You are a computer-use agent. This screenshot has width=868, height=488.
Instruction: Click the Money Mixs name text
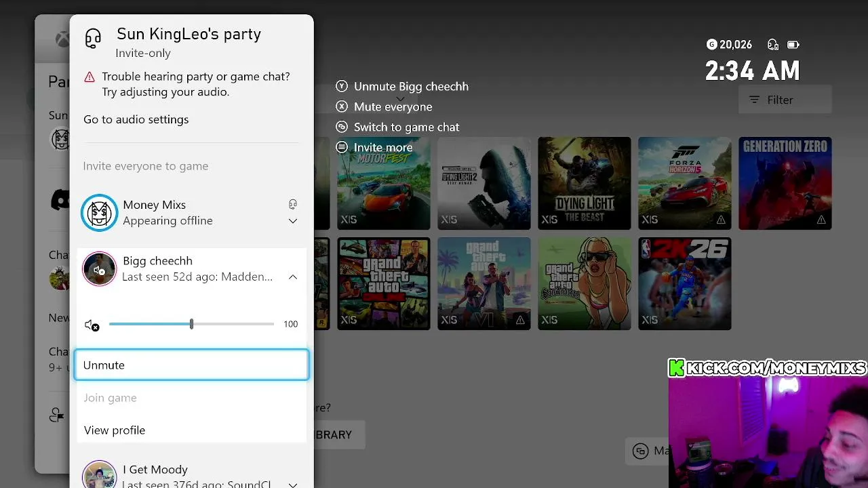154,205
